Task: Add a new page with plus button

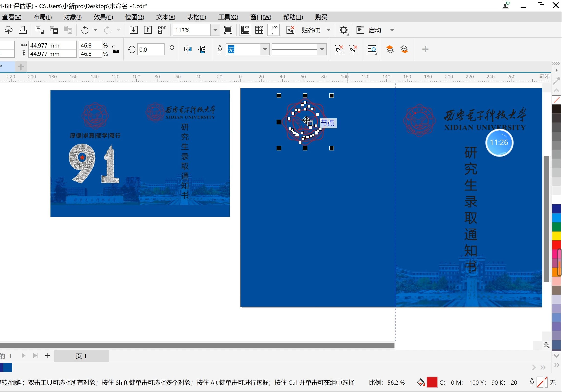Action: [48, 355]
